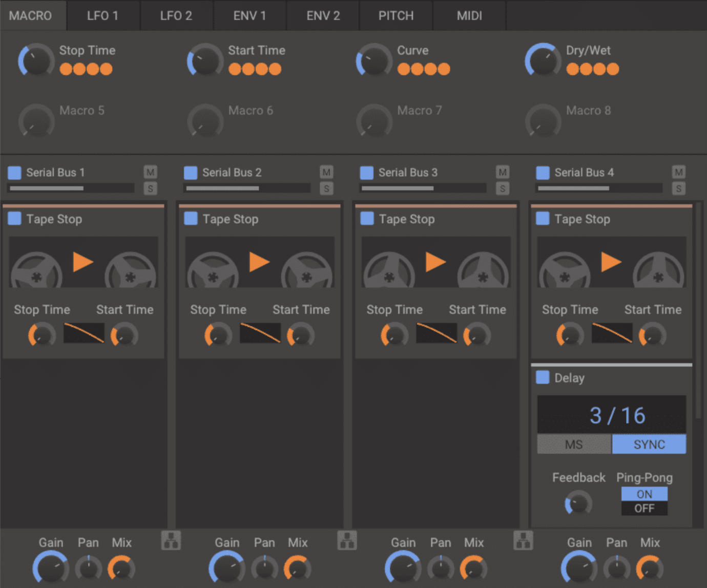Click the Gain knob of Serial Bus 4
Viewport: 707px width, 588px height.
(579, 568)
